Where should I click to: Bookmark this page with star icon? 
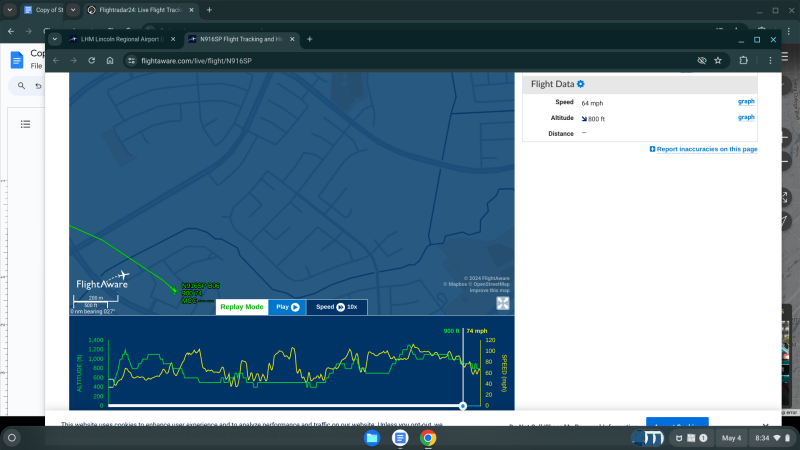pyautogui.click(x=718, y=60)
